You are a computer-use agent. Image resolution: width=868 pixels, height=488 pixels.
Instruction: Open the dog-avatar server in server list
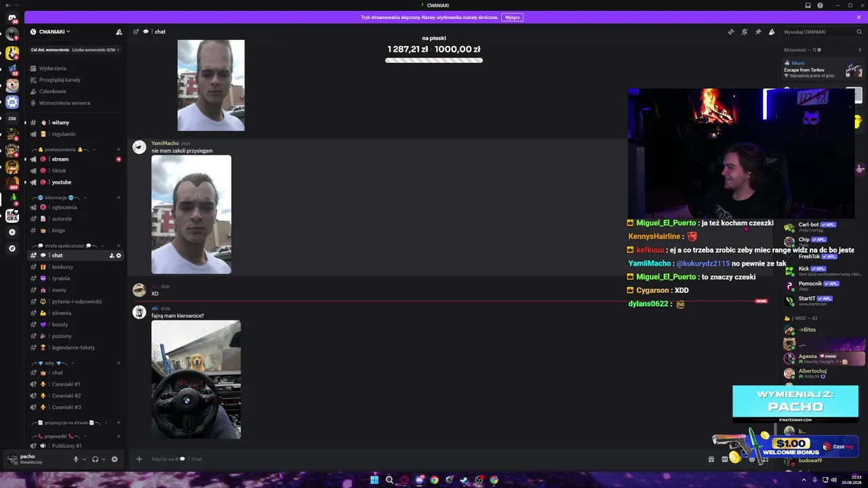click(12, 85)
